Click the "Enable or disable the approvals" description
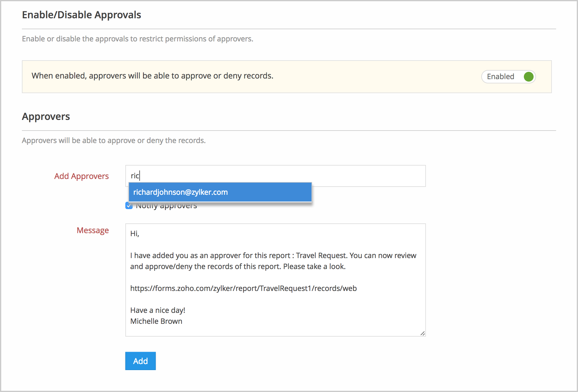578x392 pixels. click(x=137, y=39)
